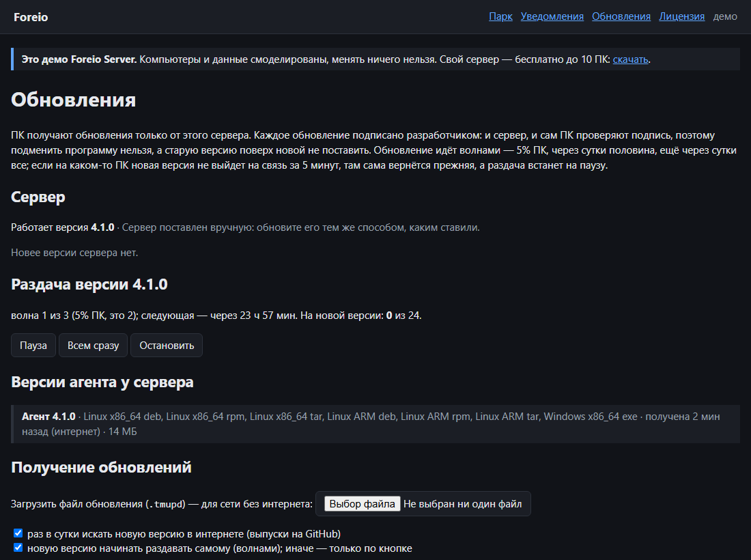Click the Пауза button
Image resolution: width=751 pixels, height=560 pixels.
[x=33, y=346]
